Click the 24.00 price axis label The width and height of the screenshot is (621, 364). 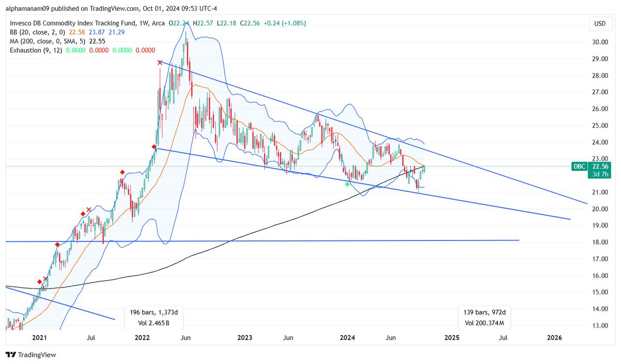point(600,142)
